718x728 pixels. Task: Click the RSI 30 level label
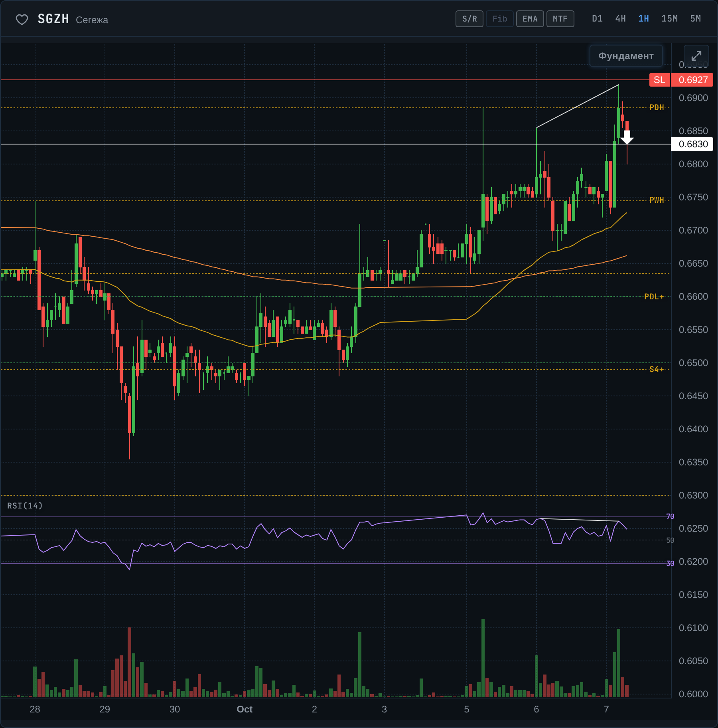670,564
